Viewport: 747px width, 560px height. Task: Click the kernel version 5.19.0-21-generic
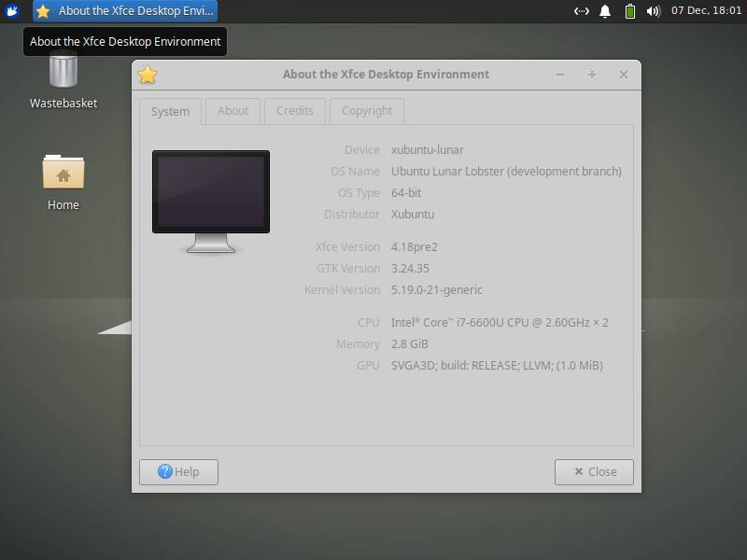[x=436, y=290]
